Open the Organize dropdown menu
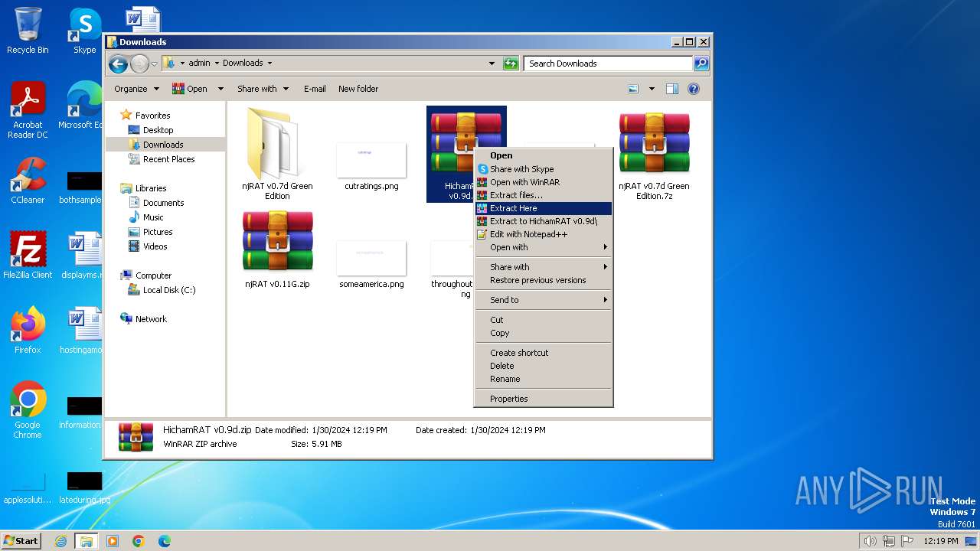Screen dimensions: 980x551 tap(136, 89)
